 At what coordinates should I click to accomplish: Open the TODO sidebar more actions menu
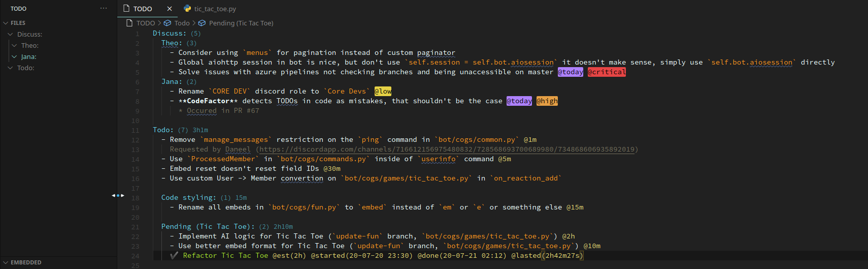(104, 8)
